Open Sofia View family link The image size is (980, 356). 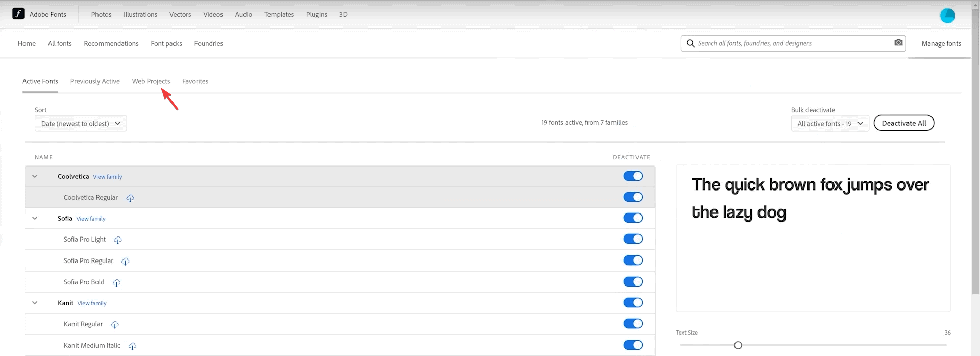coord(91,219)
